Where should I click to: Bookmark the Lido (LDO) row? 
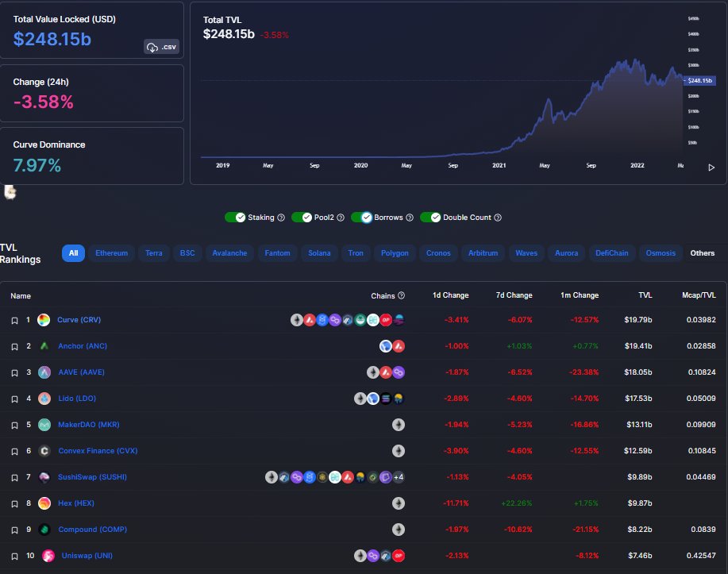[15, 399]
